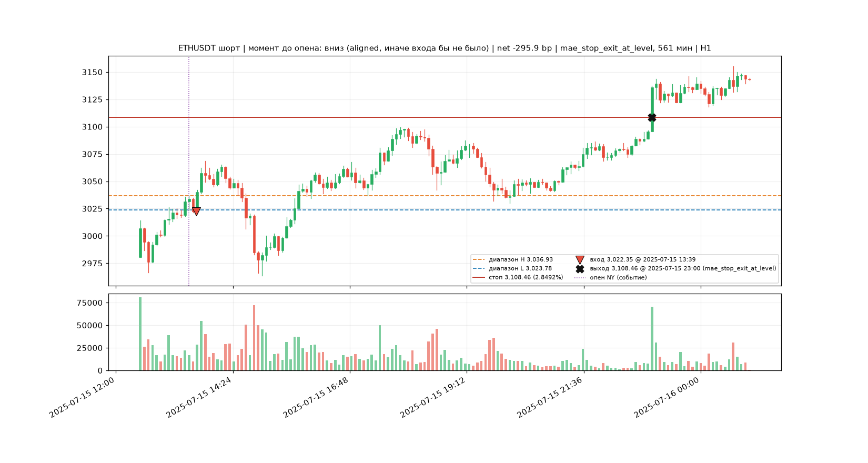Click the blue dashed line sample in the legend
Viewport: 868px width, 463px height.
pyautogui.click(x=479, y=268)
